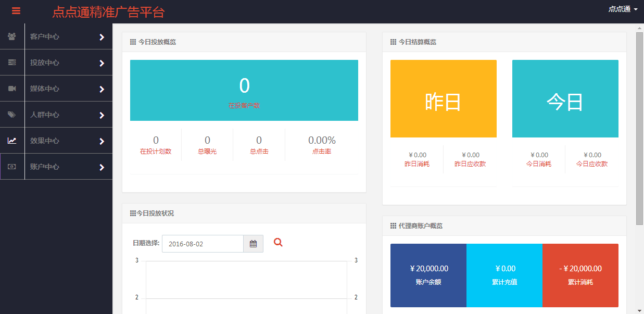Screen dimensions: 644x314
Task: Expand the 账户中心 chevron arrow
Action: (102, 167)
